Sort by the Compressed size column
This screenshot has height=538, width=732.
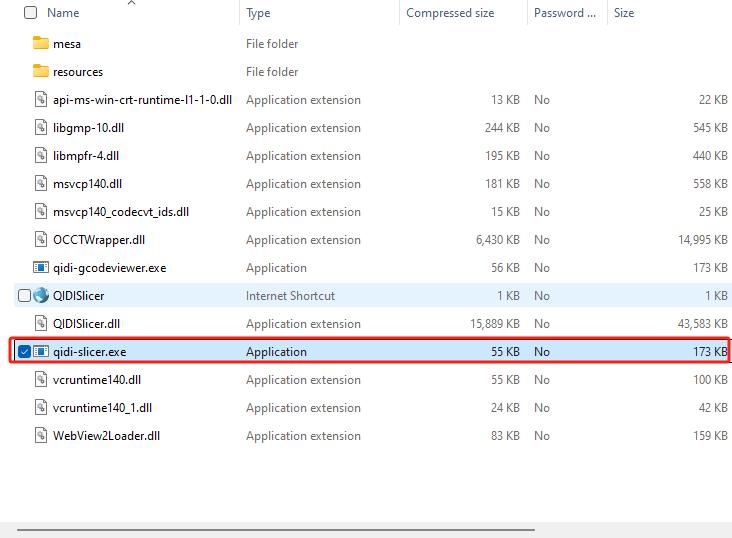448,13
